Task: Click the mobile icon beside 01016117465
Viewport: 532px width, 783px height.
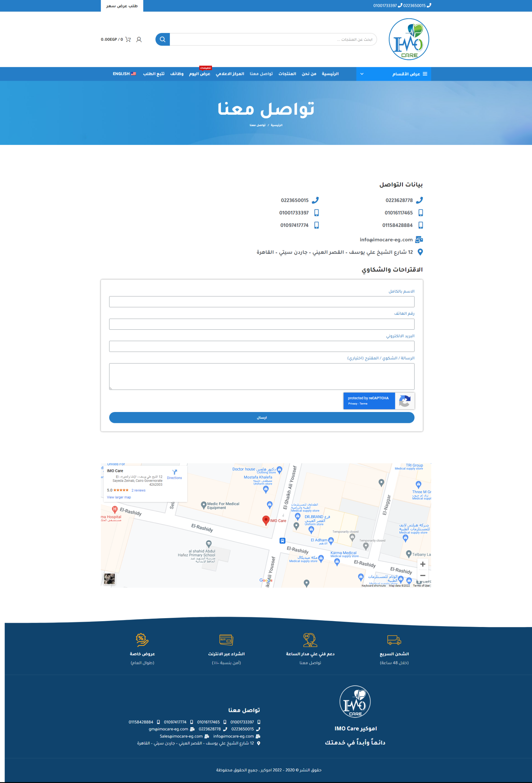Action: [420, 213]
